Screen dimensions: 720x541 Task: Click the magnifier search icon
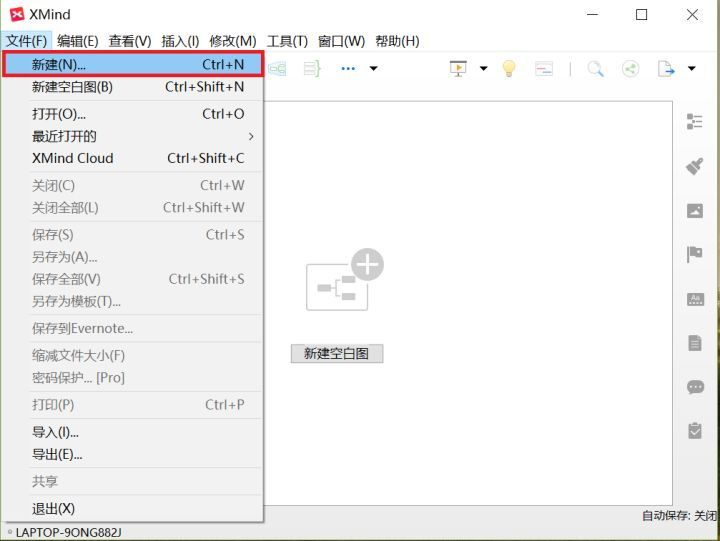pos(596,69)
